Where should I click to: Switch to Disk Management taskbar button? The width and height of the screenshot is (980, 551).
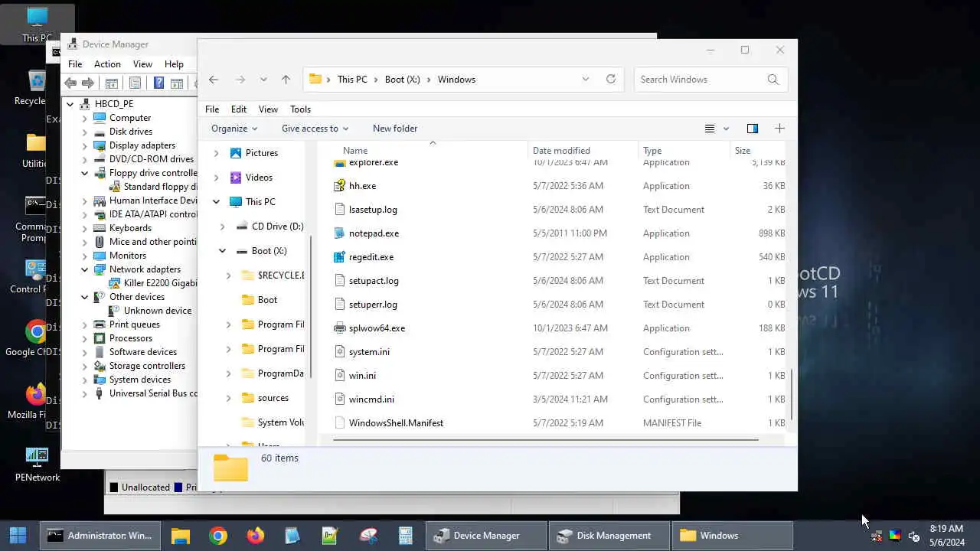tap(609, 536)
